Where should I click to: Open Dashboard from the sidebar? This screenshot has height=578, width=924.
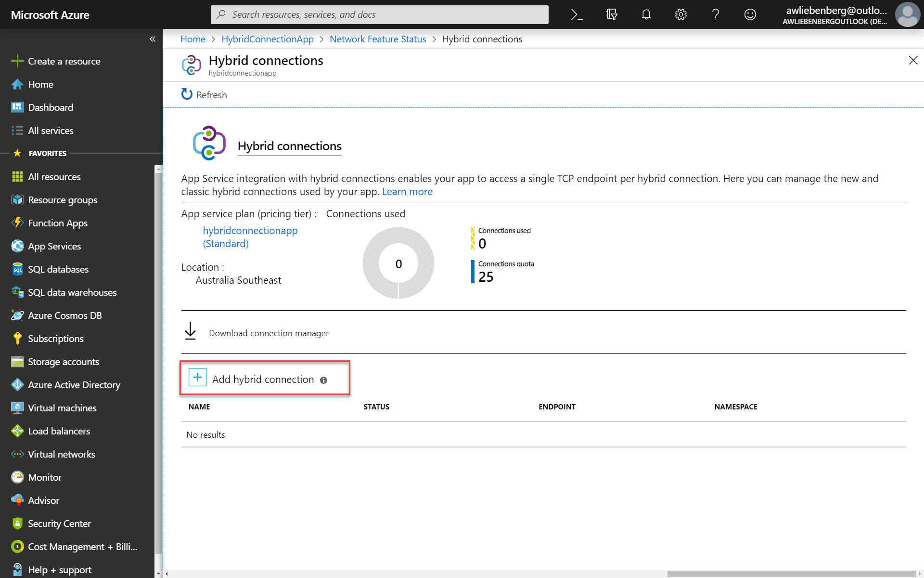point(51,107)
